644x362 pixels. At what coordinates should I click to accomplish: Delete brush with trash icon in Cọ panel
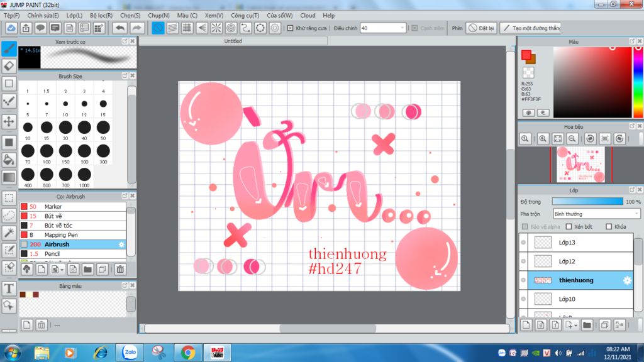click(120, 270)
